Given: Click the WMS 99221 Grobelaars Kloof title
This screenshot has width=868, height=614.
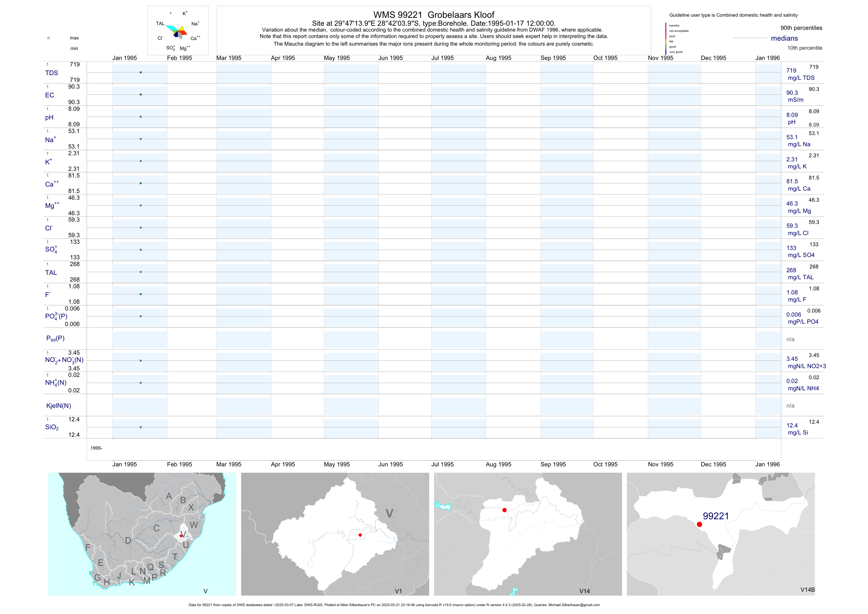Looking at the screenshot, I should 434,15.
